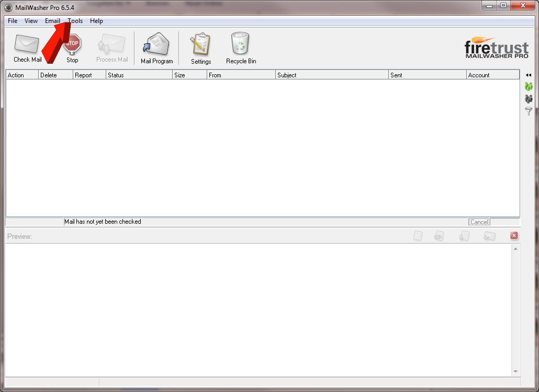Viewport: 539px width, 392px height.
Task: Close the MailWasher Pro window
Action: click(523, 6)
